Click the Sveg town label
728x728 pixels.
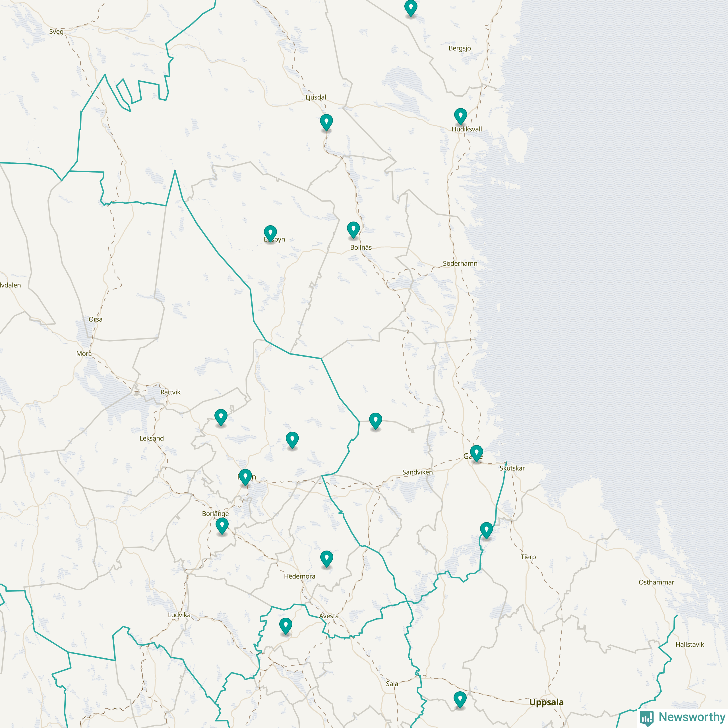pyautogui.click(x=56, y=32)
